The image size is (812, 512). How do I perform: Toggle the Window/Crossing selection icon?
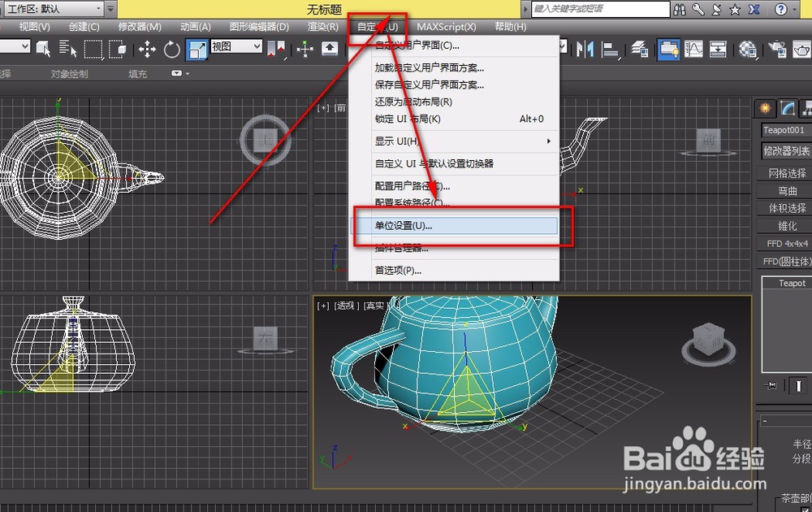click(x=118, y=50)
